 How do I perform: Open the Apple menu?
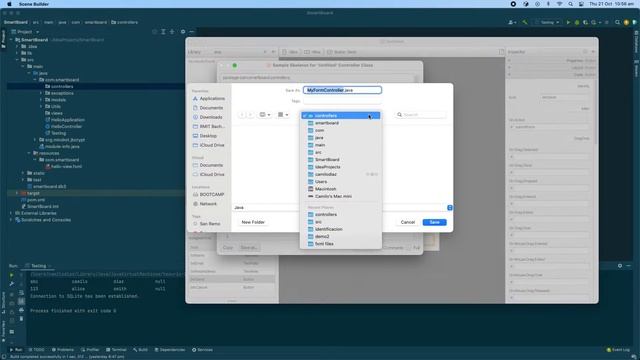(9, 4)
